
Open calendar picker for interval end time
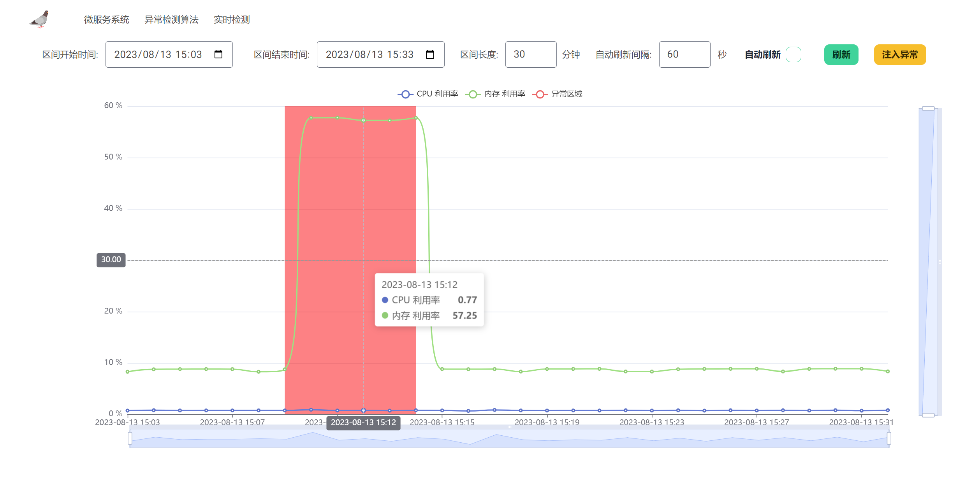[430, 54]
